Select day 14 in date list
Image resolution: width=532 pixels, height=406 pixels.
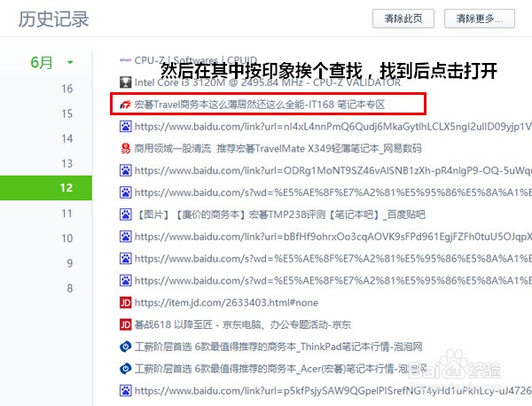(66, 138)
